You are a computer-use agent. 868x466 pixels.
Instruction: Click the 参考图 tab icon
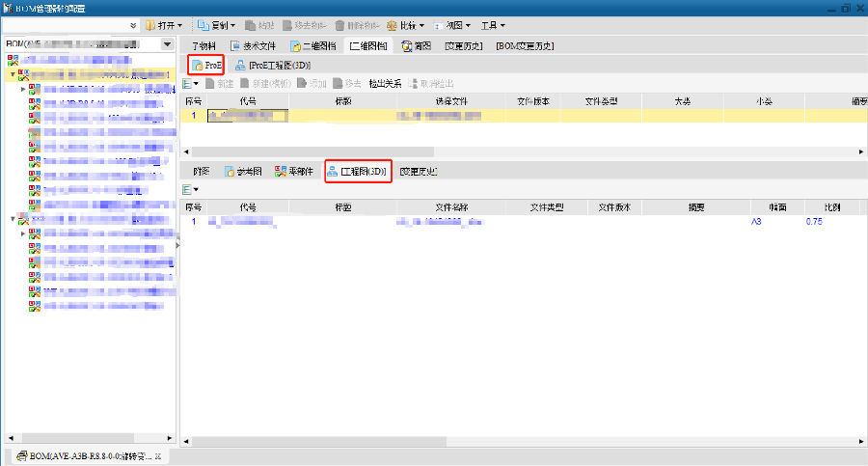[231, 172]
